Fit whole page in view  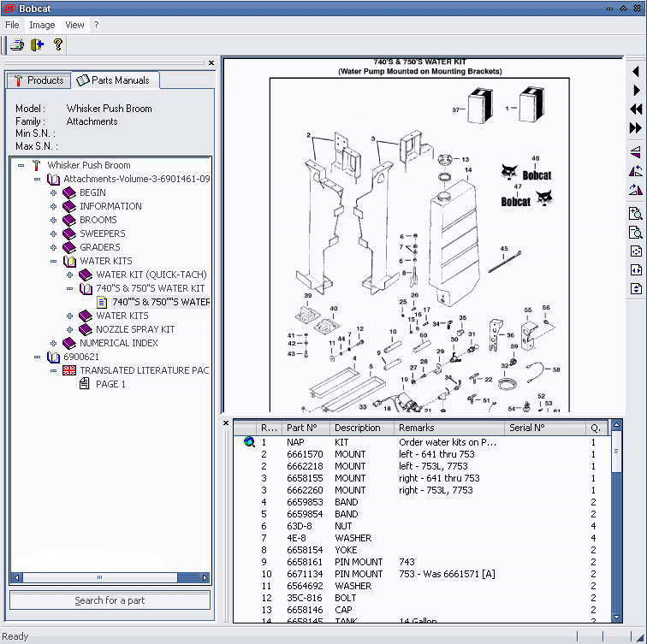636,251
